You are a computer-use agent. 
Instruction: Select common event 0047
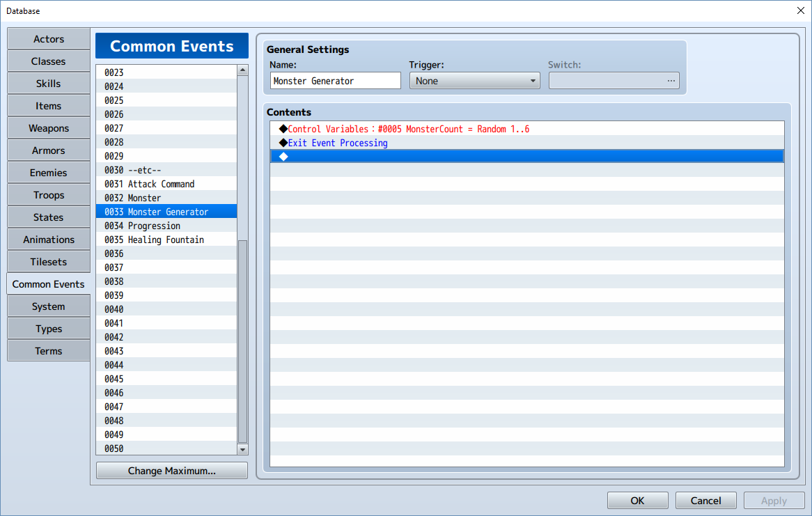(x=166, y=407)
